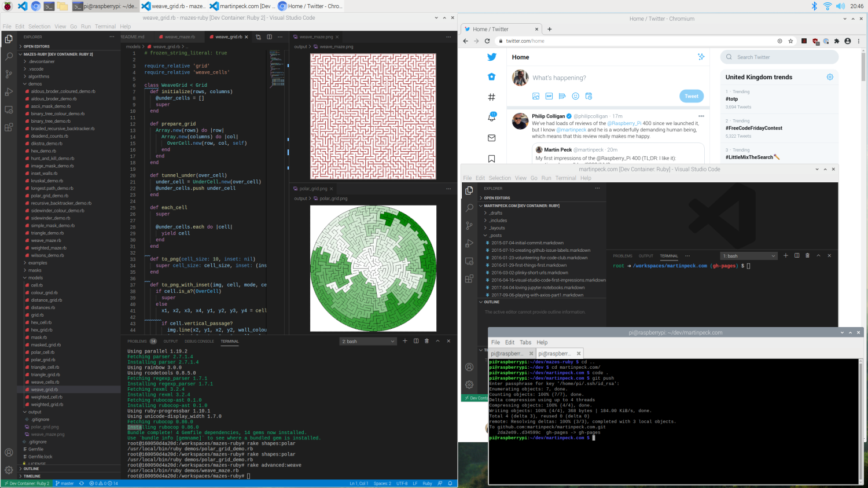
Task: Switch to OUTPUT tab in martinpeck.com panel
Action: pyautogui.click(x=646, y=256)
